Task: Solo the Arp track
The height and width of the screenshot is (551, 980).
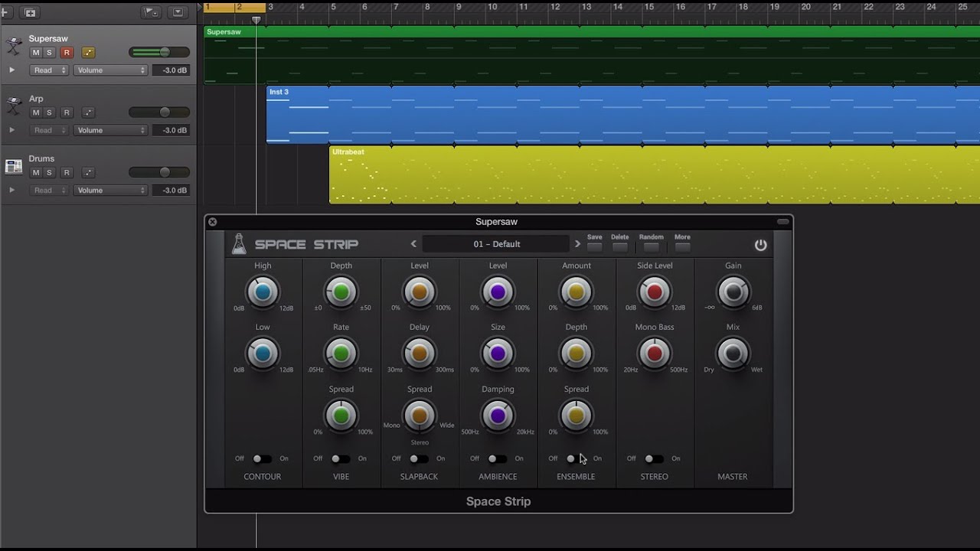Action: click(x=49, y=112)
